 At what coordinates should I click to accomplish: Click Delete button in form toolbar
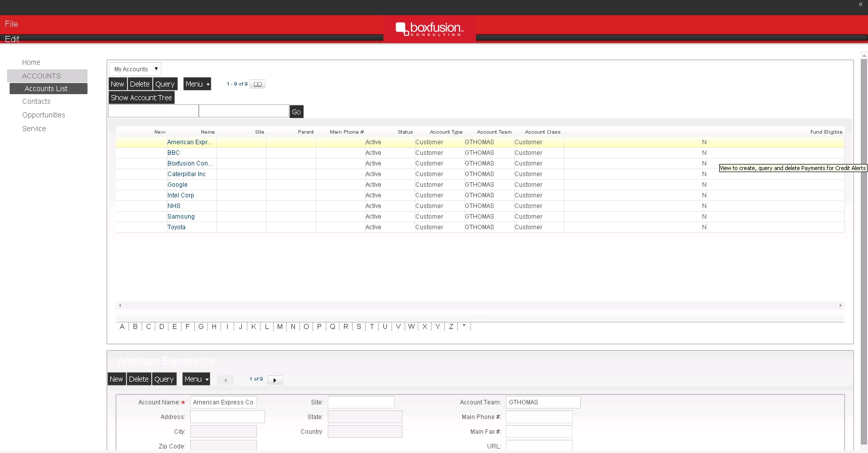point(139,379)
